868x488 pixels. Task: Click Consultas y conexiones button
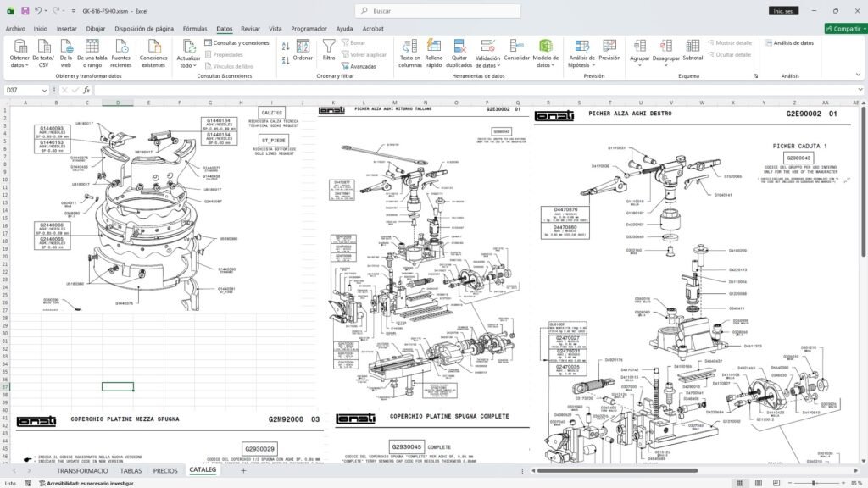tap(236, 42)
